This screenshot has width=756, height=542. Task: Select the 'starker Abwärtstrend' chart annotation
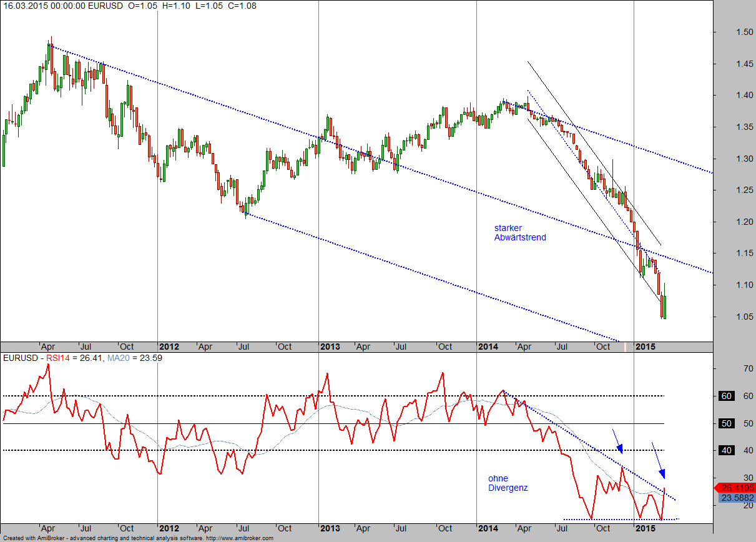coord(520,233)
